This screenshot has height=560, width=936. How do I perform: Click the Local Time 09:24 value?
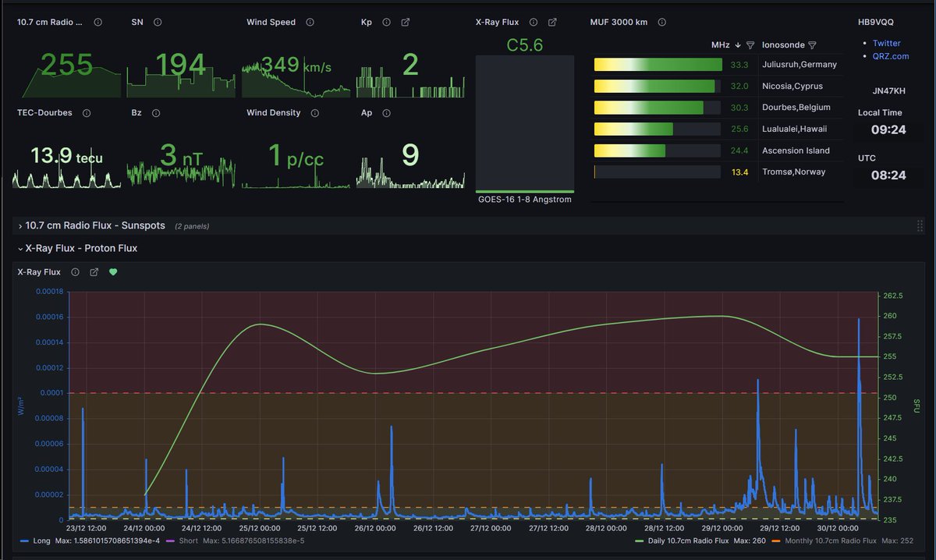tap(888, 129)
